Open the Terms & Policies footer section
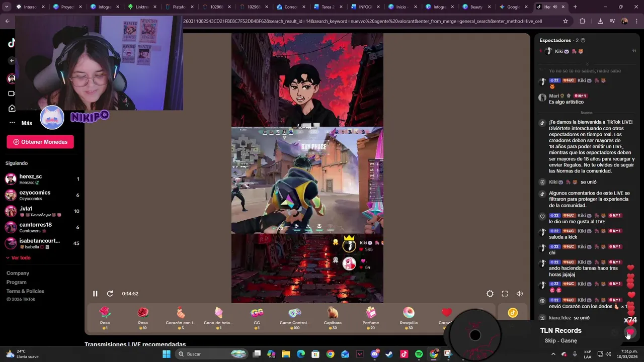 pyautogui.click(x=25, y=291)
